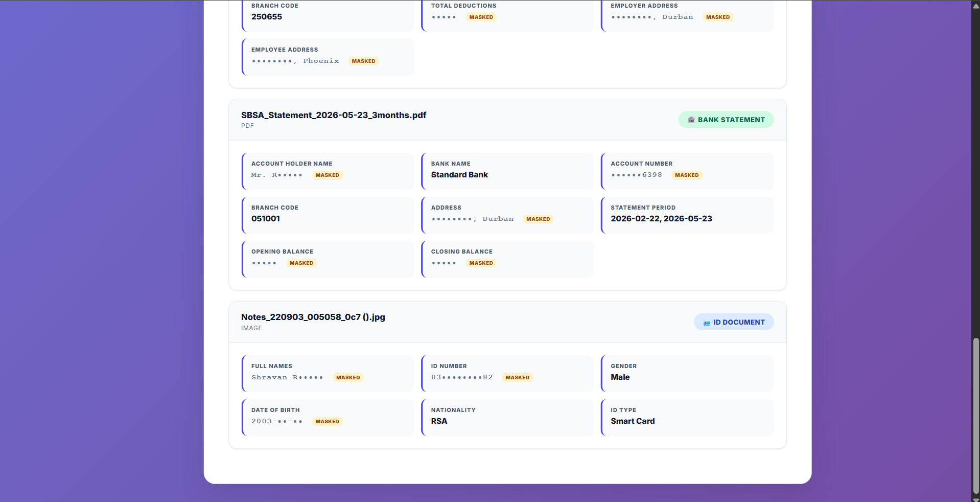Click the ID card icon in ID Document badge

coord(707,323)
